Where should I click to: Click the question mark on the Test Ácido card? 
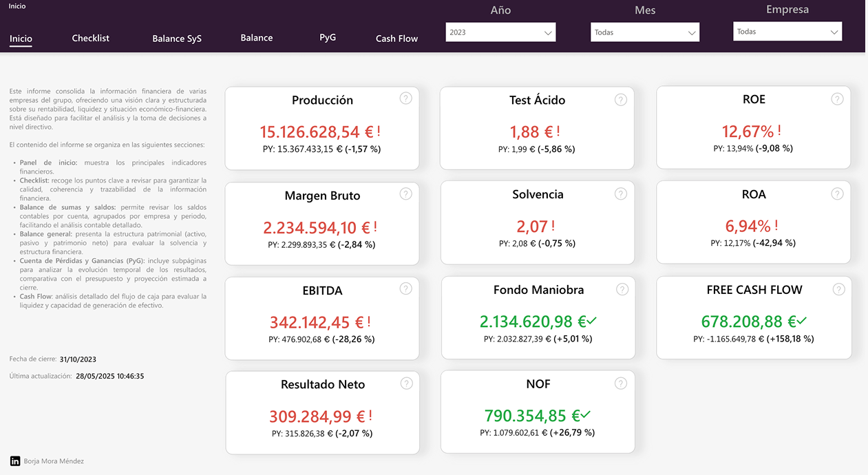[621, 98]
